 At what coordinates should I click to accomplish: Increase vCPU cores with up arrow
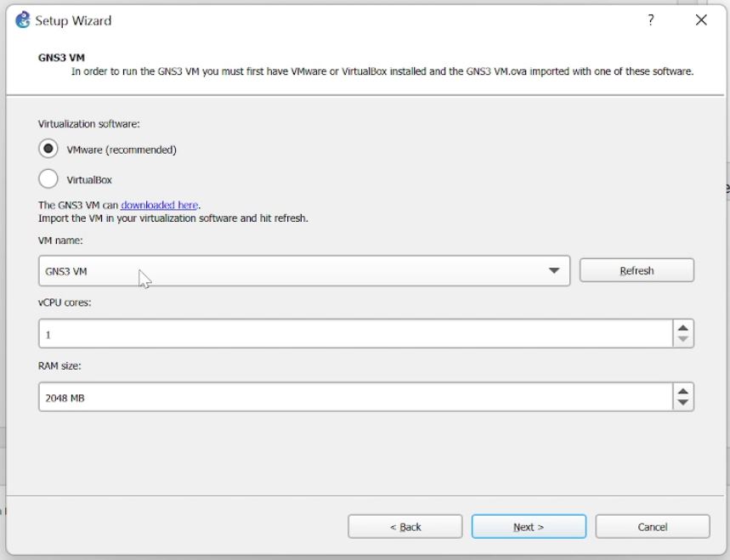click(x=683, y=328)
